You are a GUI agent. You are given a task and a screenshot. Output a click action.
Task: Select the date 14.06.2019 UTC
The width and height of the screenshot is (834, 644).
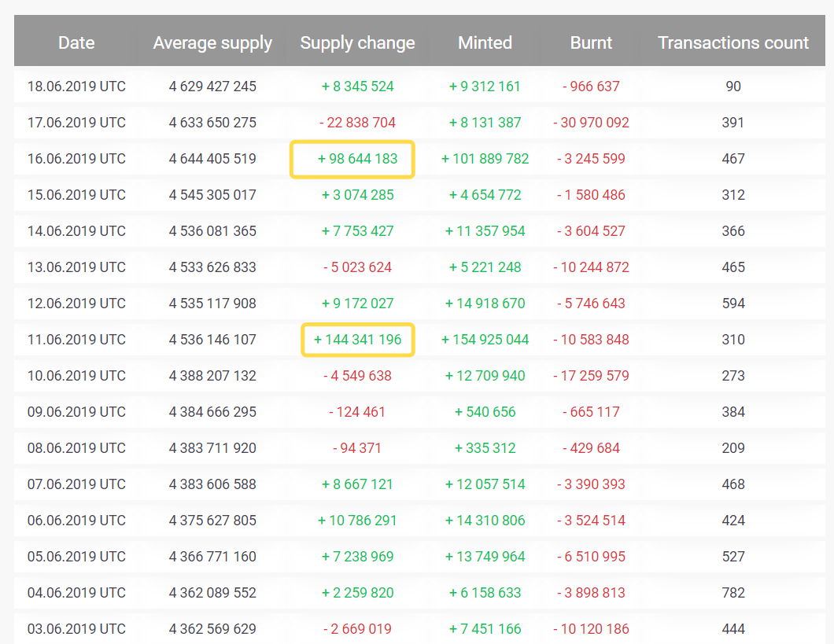coord(76,230)
